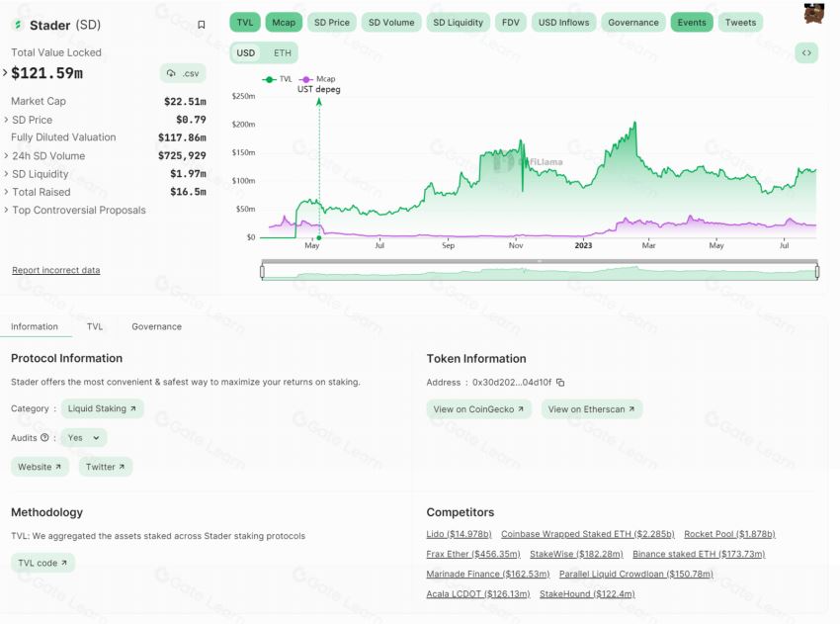The width and height of the screenshot is (840, 624).
Task: Select the Governance tab below the chart
Action: pyautogui.click(x=156, y=326)
